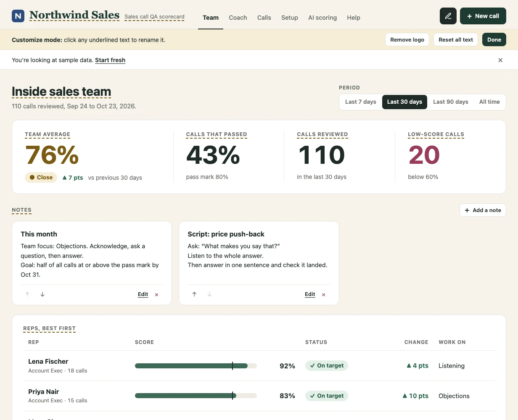The image size is (518, 420).
Task: Click the New call button
Action: pyautogui.click(x=483, y=16)
